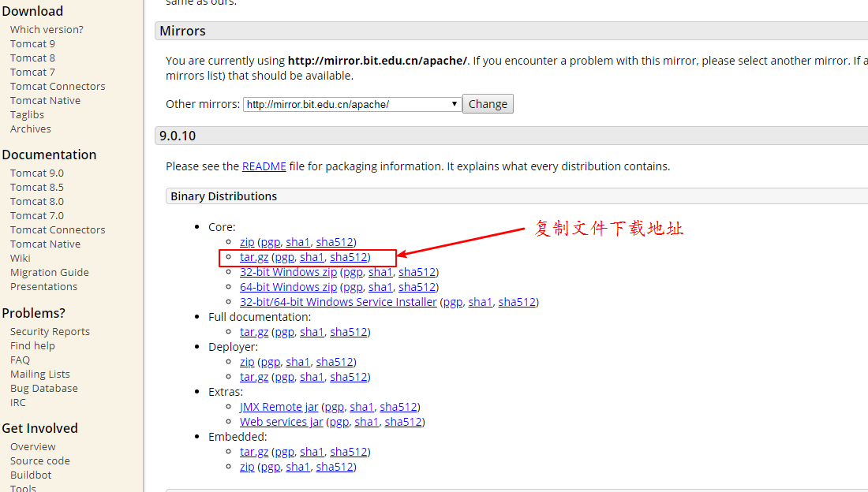Open sha1 link for Deployer zip
Screen dimensions: 868x492
tap(297, 361)
